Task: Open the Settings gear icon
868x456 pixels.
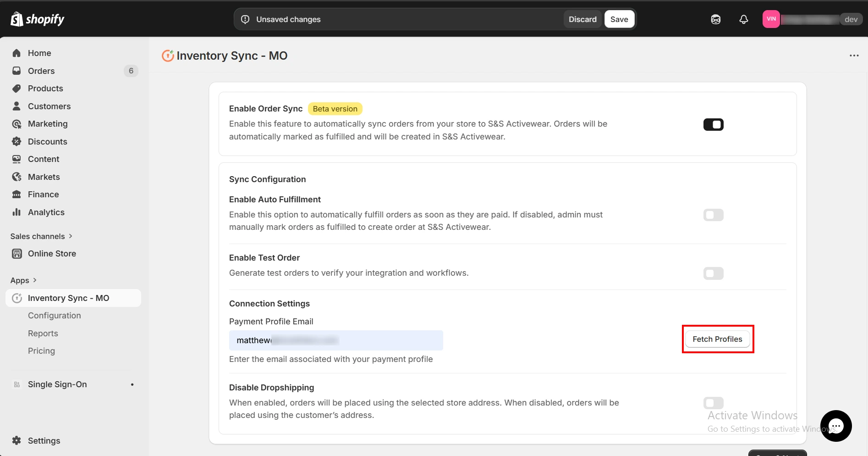Action: (16, 440)
